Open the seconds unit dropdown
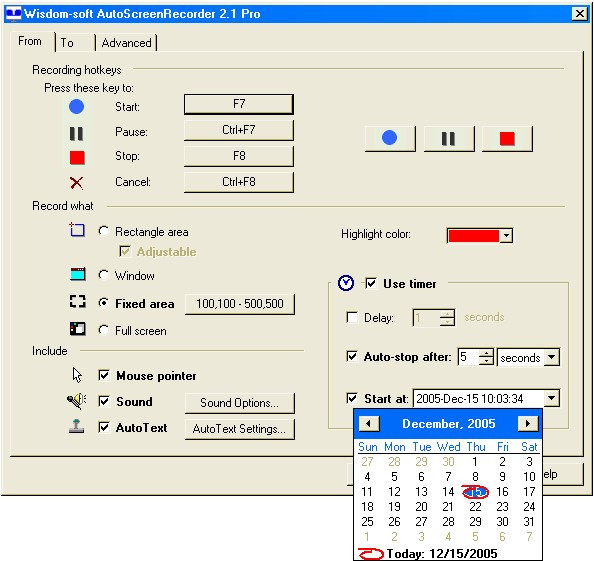The height and width of the screenshot is (561, 594). (x=552, y=357)
